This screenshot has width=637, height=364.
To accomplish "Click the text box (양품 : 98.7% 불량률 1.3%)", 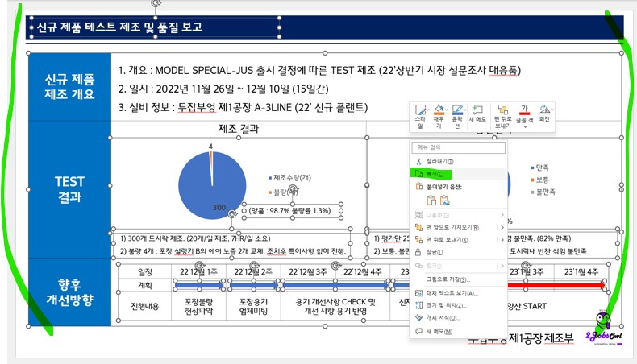I will coord(293,211).
